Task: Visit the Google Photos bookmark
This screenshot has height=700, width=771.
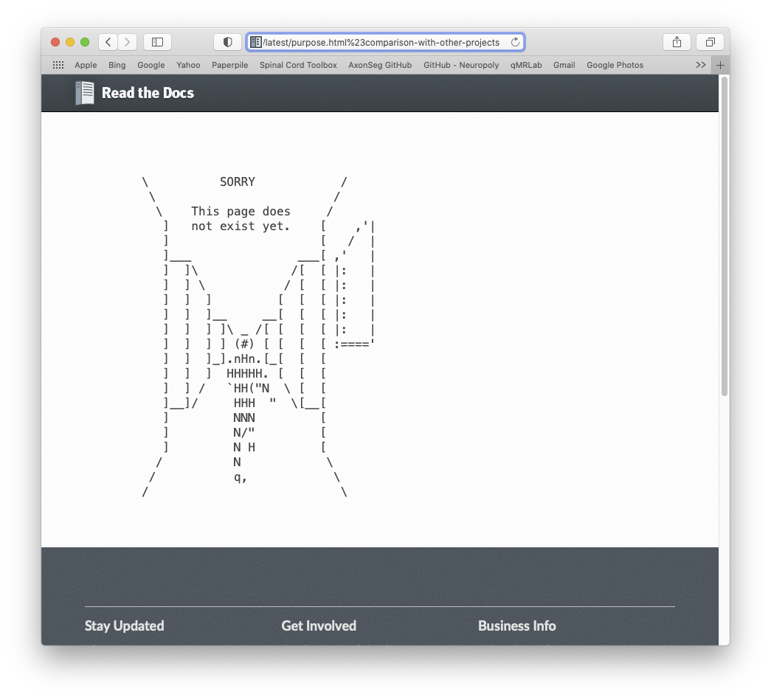Action: [x=615, y=65]
